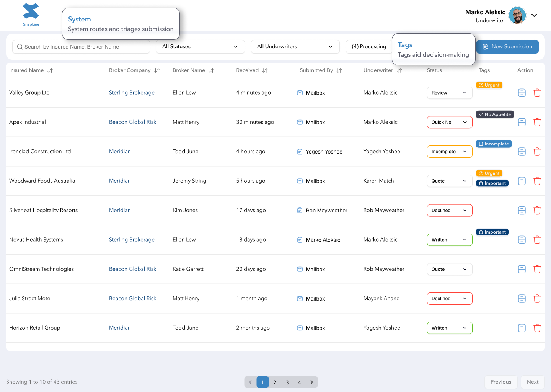
Task: Click the clipboard icon next to Yogesh Yoshee
Action: pyautogui.click(x=300, y=152)
